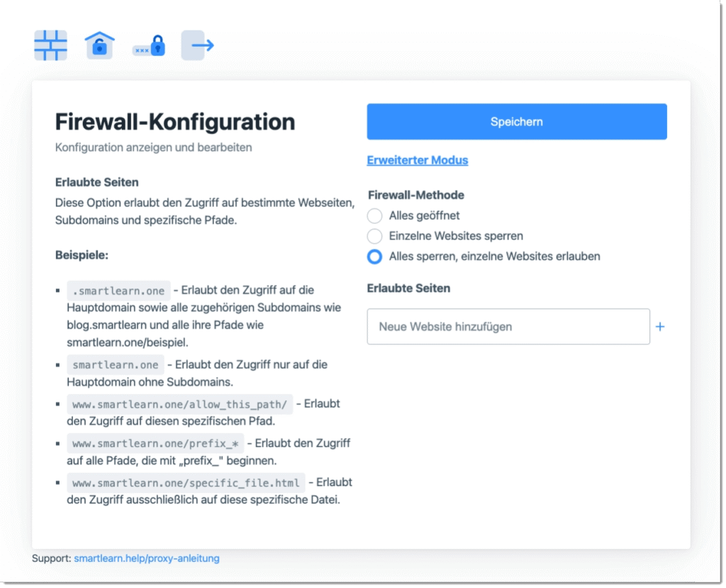Viewport: 726px width, 588px height.
Task: Click the 'Firewall-Methode' section label
Action: point(416,195)
